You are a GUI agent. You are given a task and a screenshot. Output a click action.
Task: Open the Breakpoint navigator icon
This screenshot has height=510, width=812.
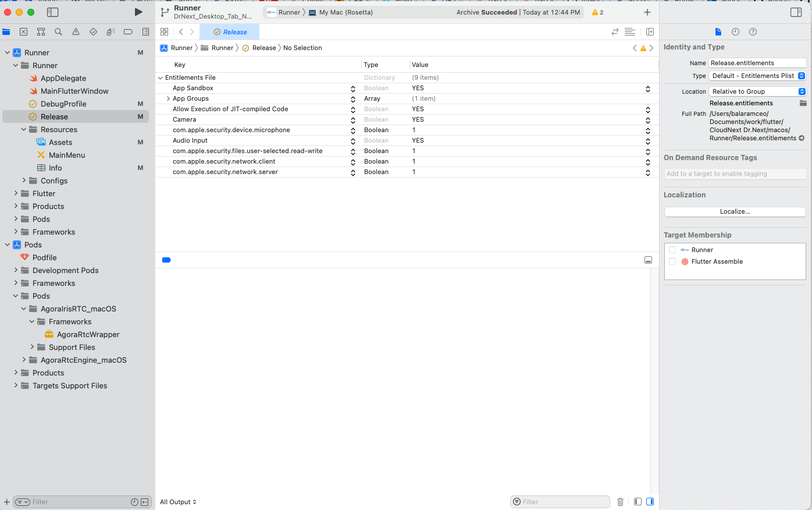[128, 32]
